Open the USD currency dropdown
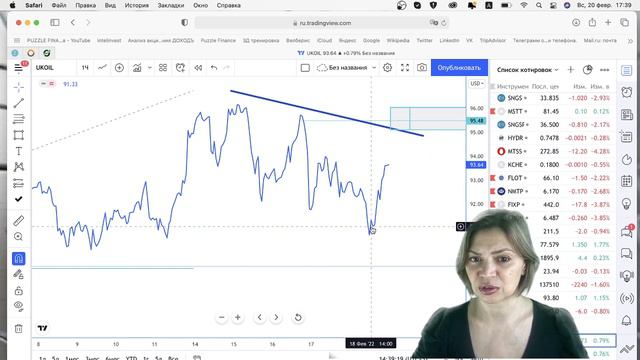640x360 pixels. tap(476, 84)
